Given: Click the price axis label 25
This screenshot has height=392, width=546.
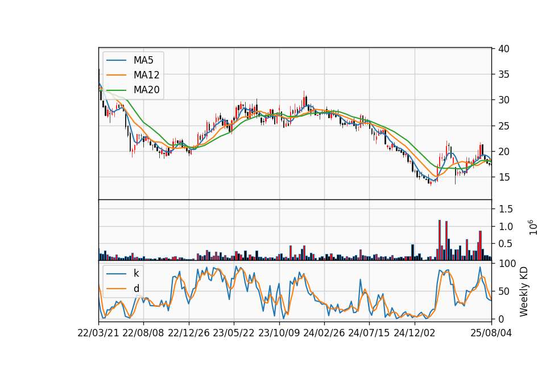Looking at the screenshot, I should (x=503, y=126).
